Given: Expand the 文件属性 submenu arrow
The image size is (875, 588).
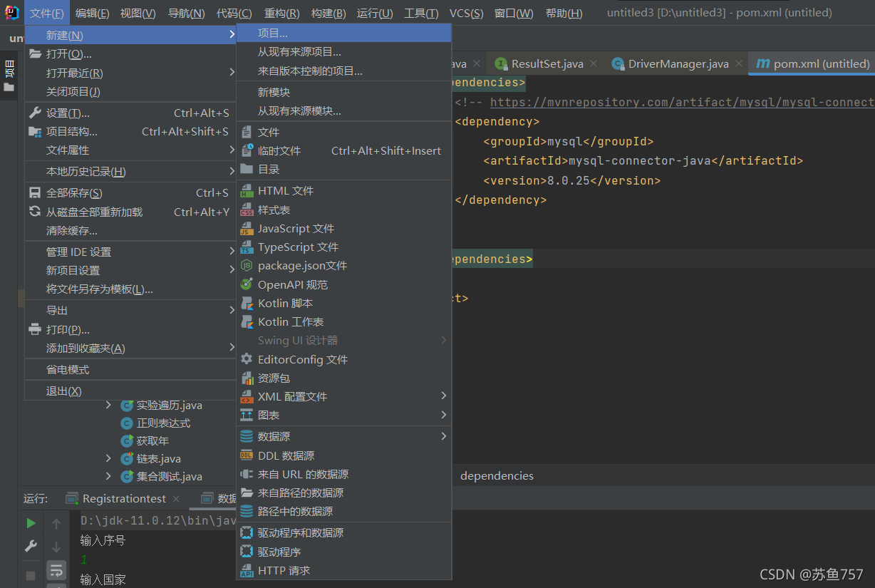Looking at the screenshot, I should click(232, 150).
